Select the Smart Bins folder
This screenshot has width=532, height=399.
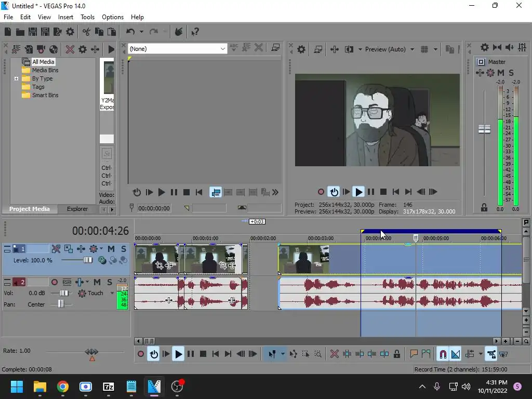45,96
